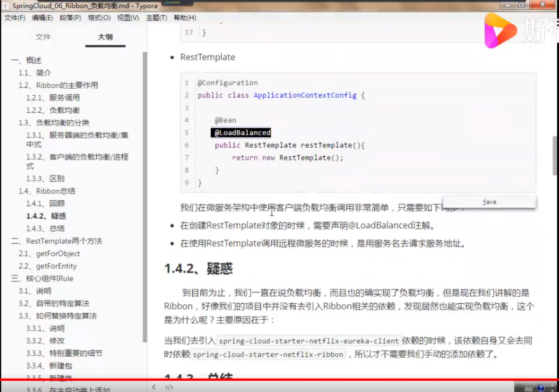Viewport: 559px width, 392px height.
Task: Click the RestTemplate bullet heading
Action: pos(208,57)
